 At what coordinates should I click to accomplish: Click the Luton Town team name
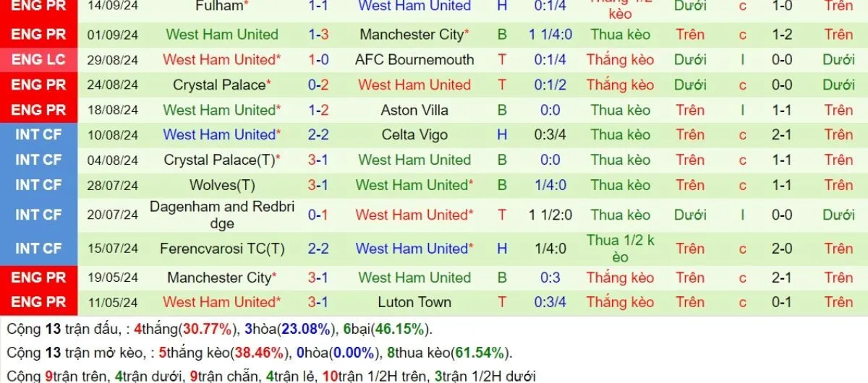(x=414, y=302)
